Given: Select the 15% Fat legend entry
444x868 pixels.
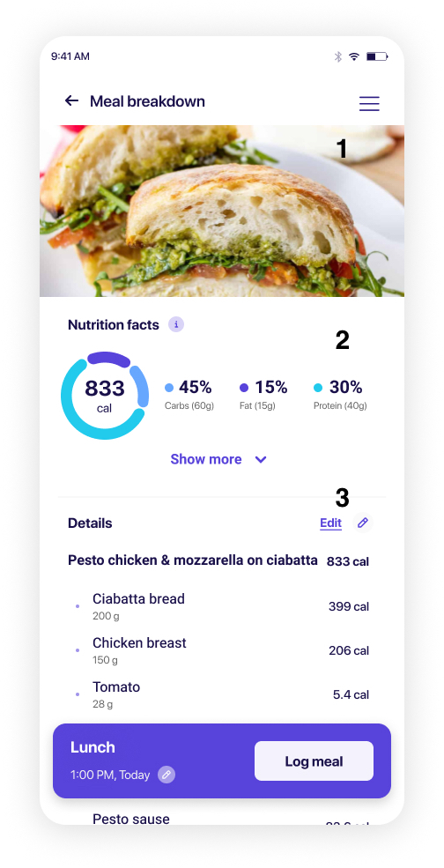Looking at the screenshot, I should click(263, 396).
